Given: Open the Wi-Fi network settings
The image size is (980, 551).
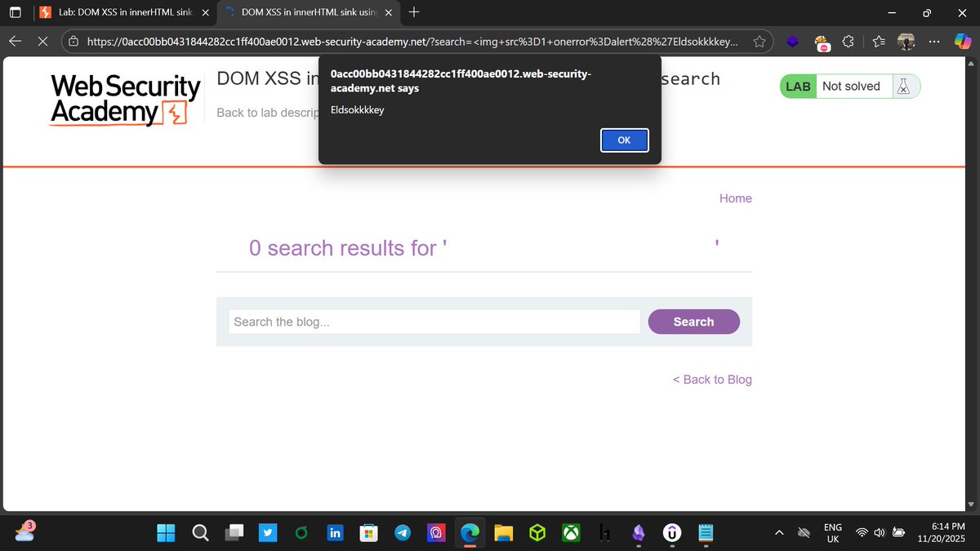Looking at the screenshot, I should coord(862,533).
